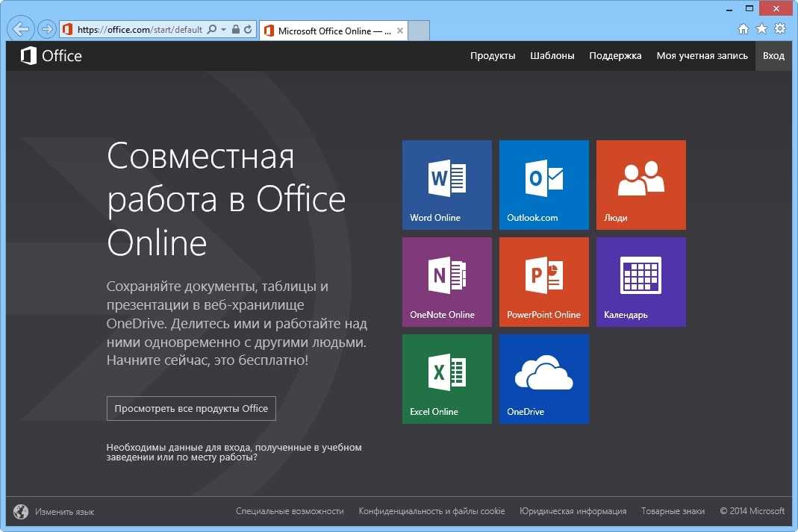Go back with the browser back arrow
Screen dimensions: 798x532
[x=21, y=29]
